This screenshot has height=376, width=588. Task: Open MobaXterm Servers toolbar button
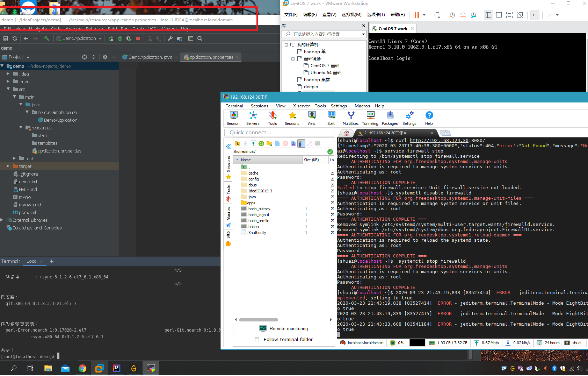click(x=253, y=118)
